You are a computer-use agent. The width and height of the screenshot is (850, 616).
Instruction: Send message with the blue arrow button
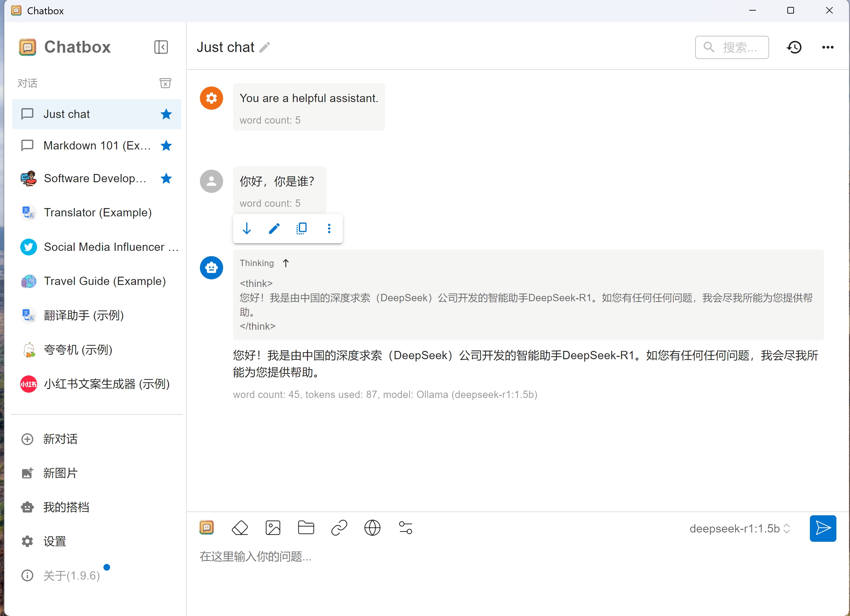[x=822, y=528]
